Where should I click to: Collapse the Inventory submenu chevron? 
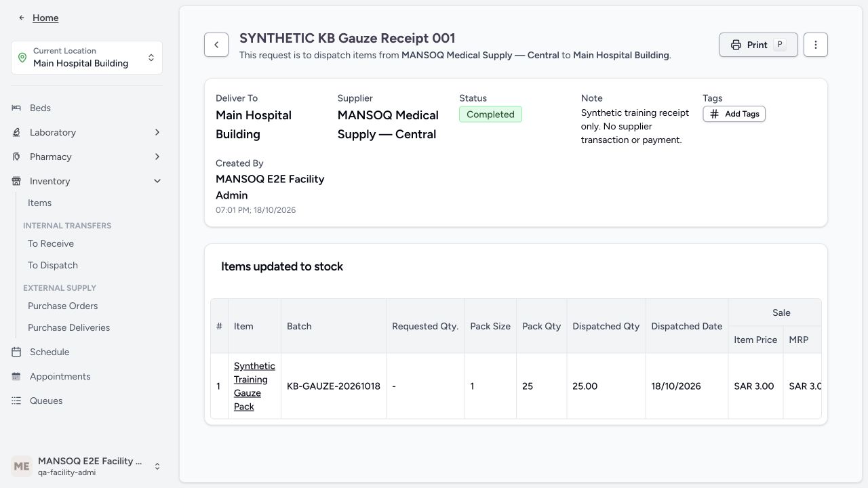pos(157,181)
